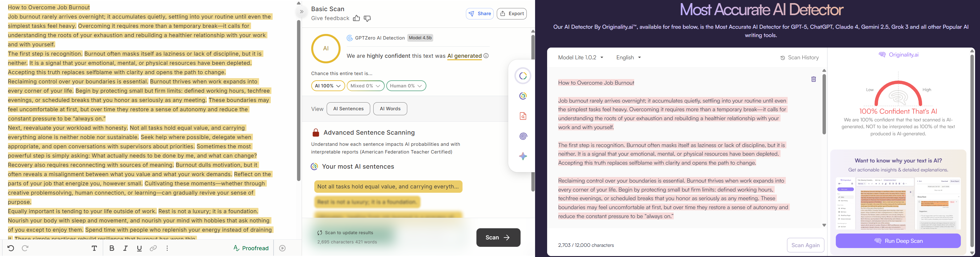Image resolution: width=980 pixels, height=257 pixels.
Task: Click the '2,695 characters 421 words' count
Action: [347, 242]
